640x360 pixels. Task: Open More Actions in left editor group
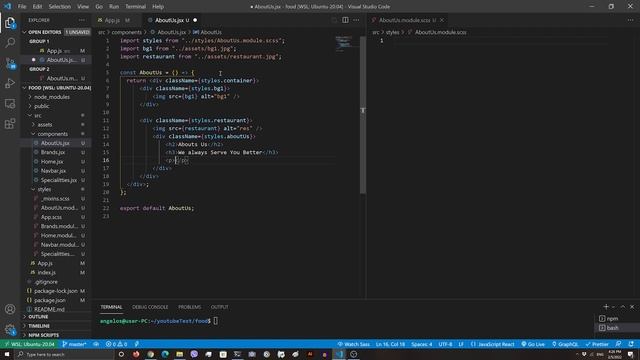click(x=356, y=20)
